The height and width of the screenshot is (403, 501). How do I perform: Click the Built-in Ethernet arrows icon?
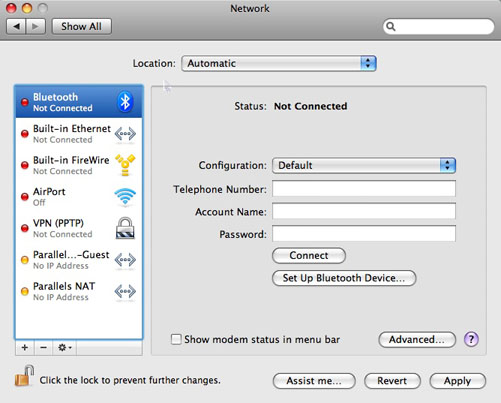click(125, 134)
